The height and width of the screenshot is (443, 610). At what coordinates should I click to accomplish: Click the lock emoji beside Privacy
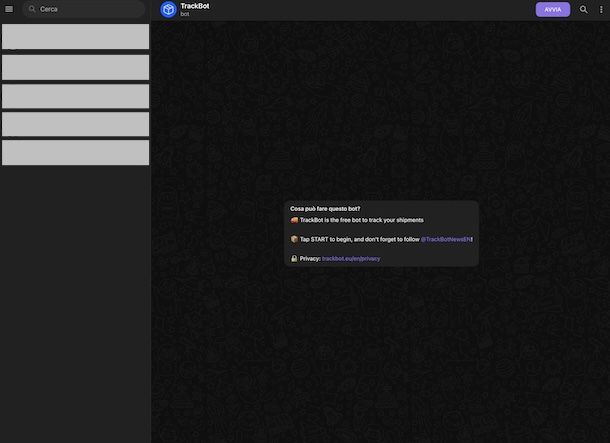click(x=294, y=258)
